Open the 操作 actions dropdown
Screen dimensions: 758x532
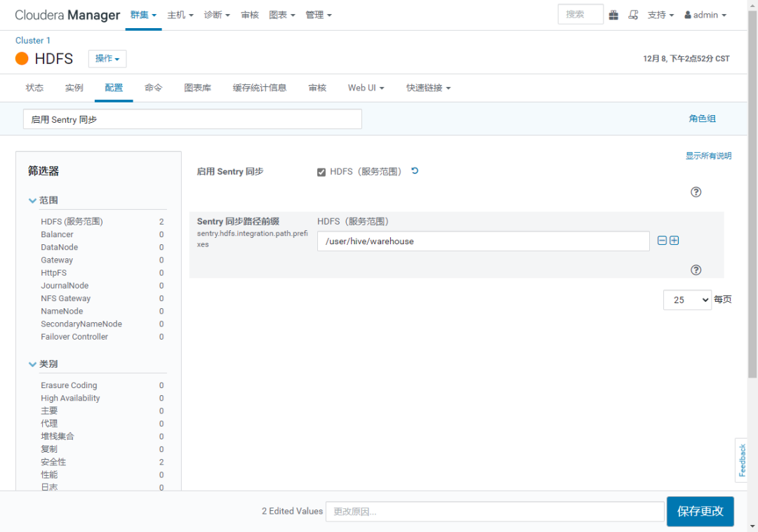pyautogui.click(x=107, y=58)
